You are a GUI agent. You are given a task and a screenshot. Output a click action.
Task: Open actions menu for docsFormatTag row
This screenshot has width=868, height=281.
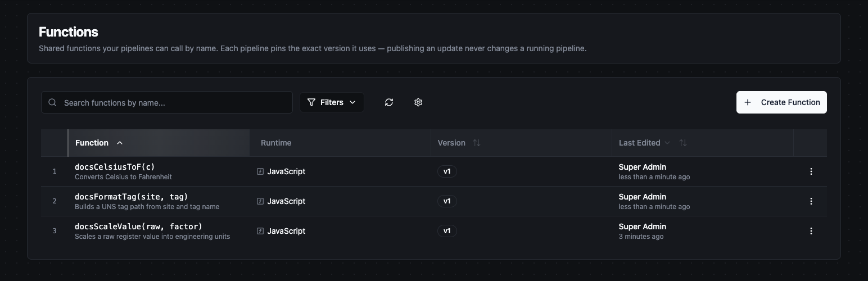pos(811,201)
